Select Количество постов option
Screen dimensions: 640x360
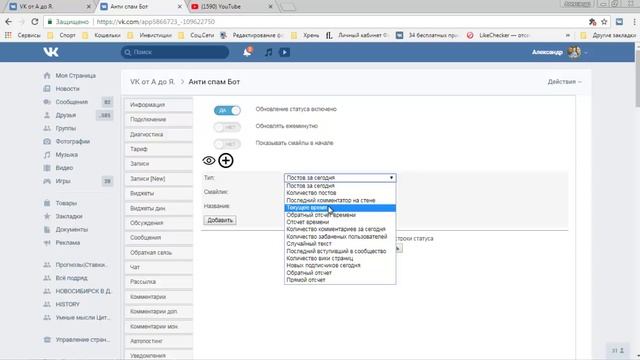(340, 193)
